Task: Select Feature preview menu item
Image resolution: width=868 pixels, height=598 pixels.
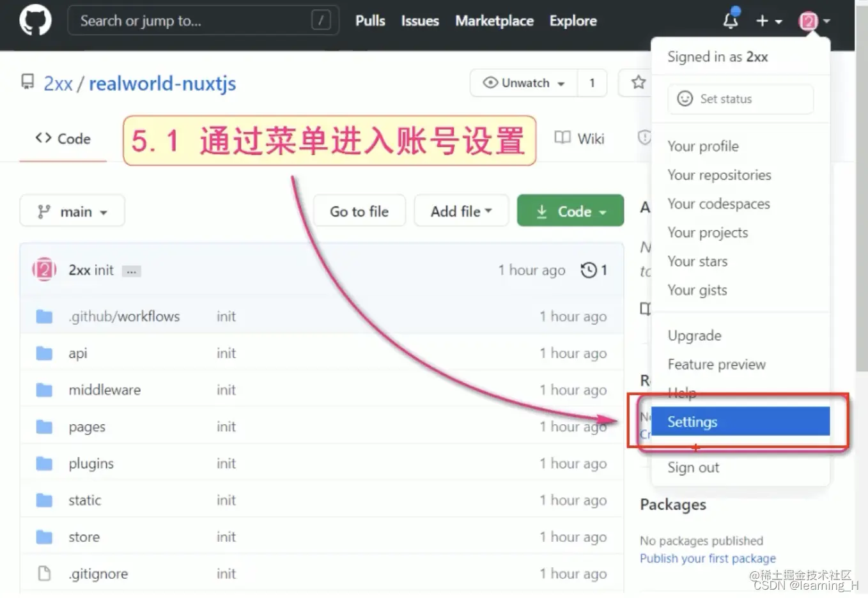Action: coord(717,364)
